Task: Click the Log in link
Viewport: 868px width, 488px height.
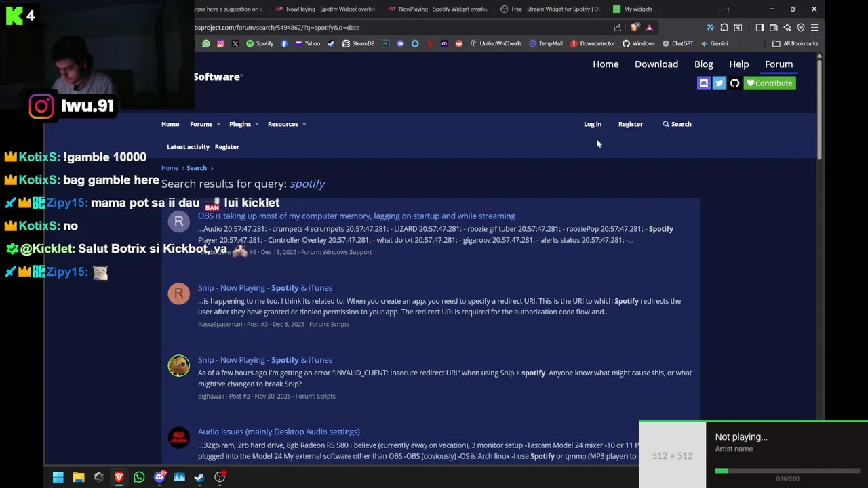Action: [593, 124]
